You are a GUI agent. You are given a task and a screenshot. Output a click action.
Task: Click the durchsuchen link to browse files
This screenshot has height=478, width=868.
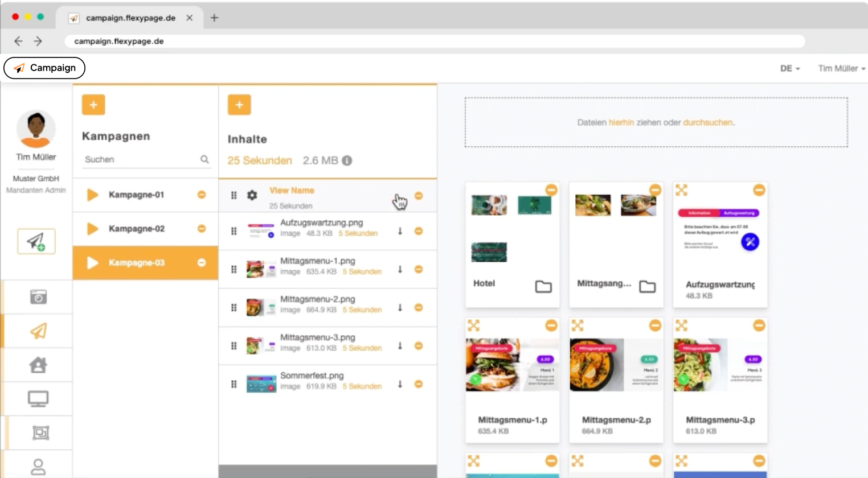708,122
